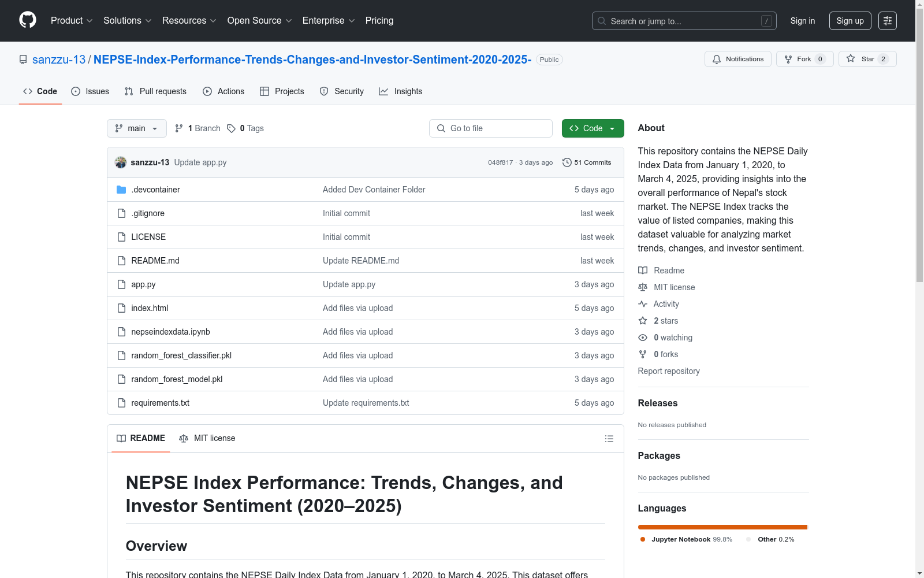
Task: Click the search magnifier icon in header
Action: [x=602, y=21]
